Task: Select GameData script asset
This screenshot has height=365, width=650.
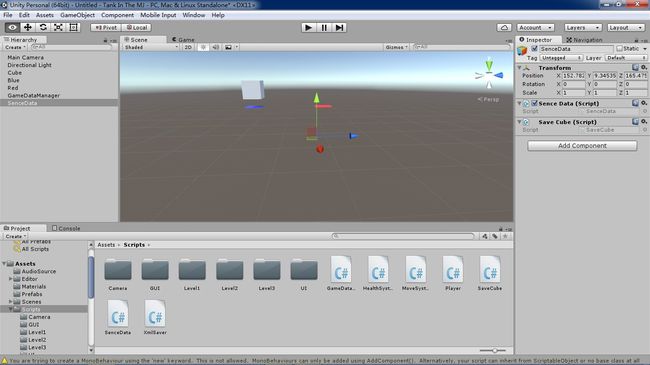Action: pyautogui.click(x=341, y=273)
